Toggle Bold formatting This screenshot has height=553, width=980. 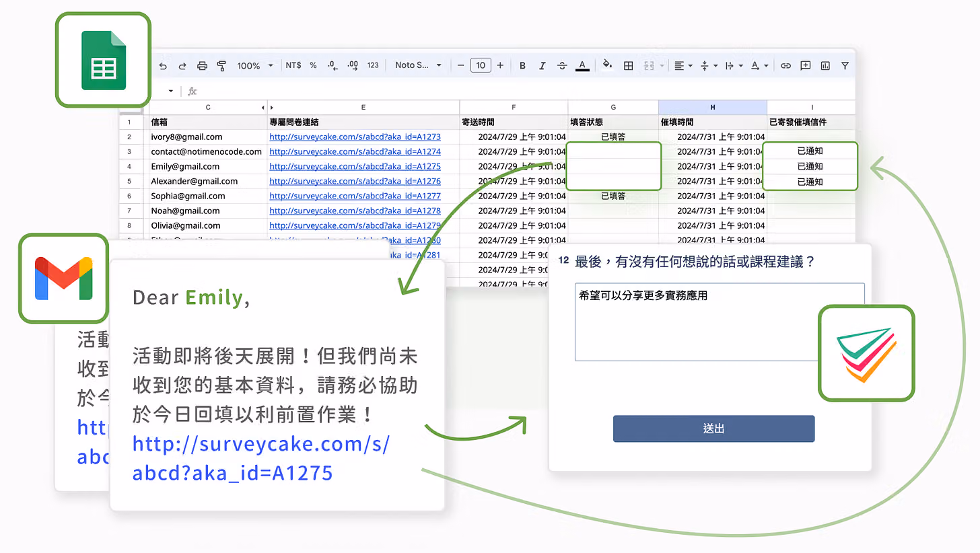click(522, 66)
